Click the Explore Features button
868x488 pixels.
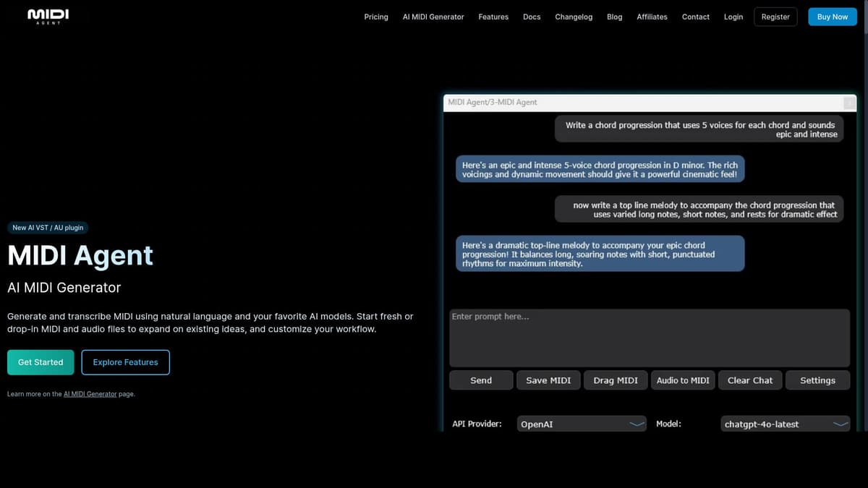pos(126,362)
